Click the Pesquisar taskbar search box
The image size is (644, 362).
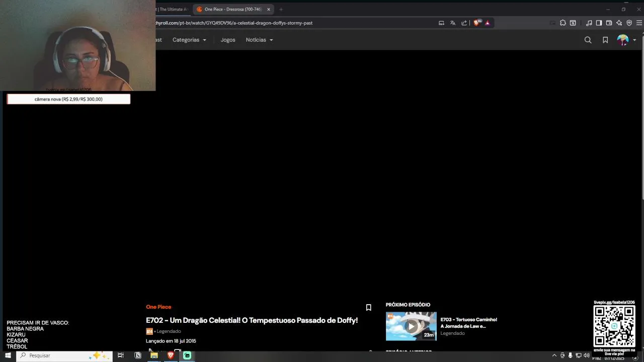64,355
